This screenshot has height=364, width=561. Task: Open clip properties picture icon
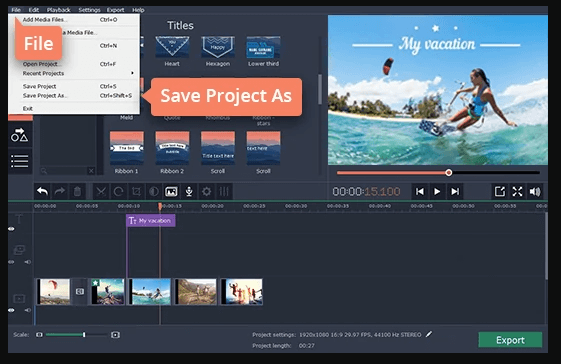coord(171,191)
